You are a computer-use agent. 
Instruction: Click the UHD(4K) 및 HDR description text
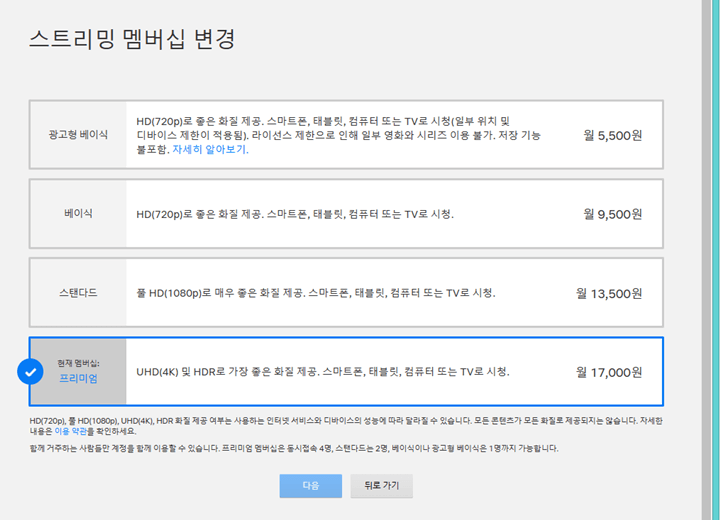point(323,372)
